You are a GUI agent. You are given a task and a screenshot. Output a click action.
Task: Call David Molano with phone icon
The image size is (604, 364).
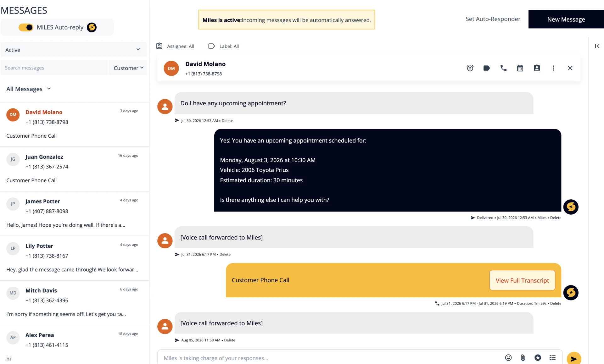pos(503,68)
